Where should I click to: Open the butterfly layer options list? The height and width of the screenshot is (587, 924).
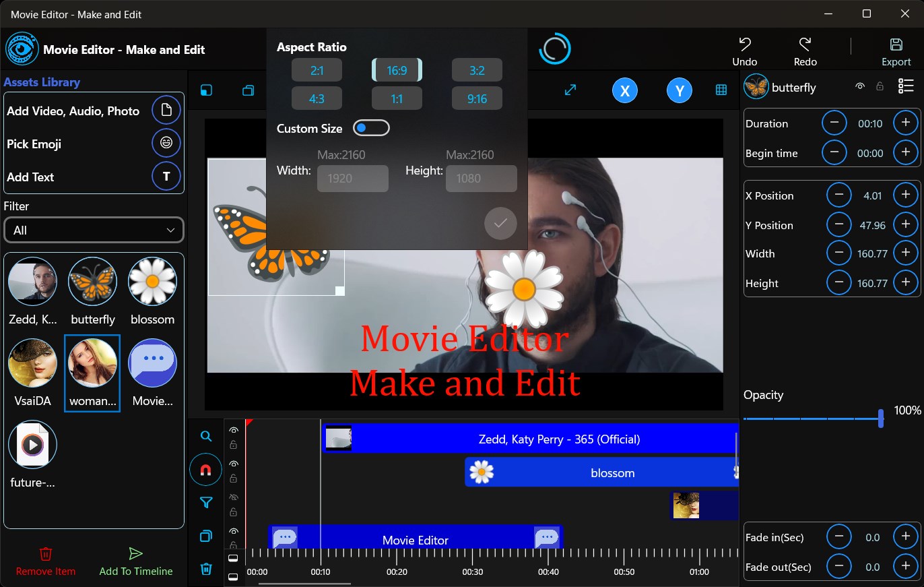click(906, 86)
